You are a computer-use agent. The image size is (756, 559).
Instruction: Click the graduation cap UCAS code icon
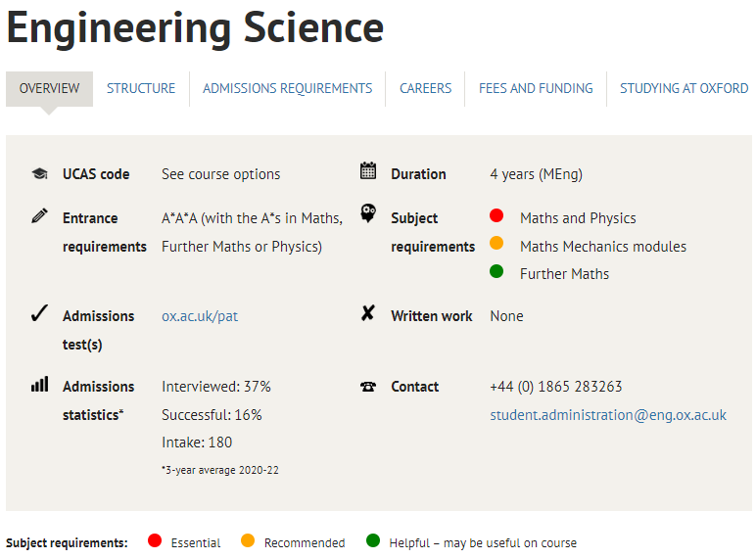(x=39, y=173)
